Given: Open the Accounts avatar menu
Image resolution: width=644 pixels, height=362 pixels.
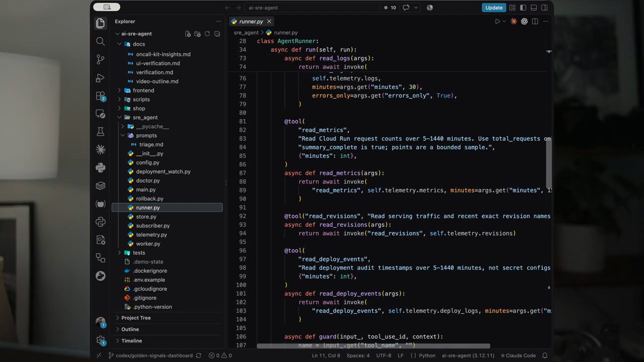Looking at the screenshot, I should pyautogui.click(x=101, y=322).
